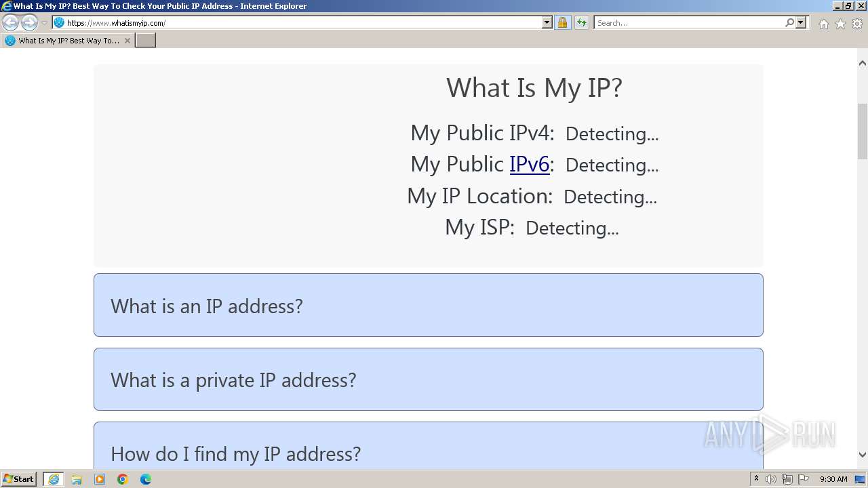The height and width of the screenshot is (488, 868).
Task: Expand 'What is a private IP address?' section
Action: pos(429,380)
